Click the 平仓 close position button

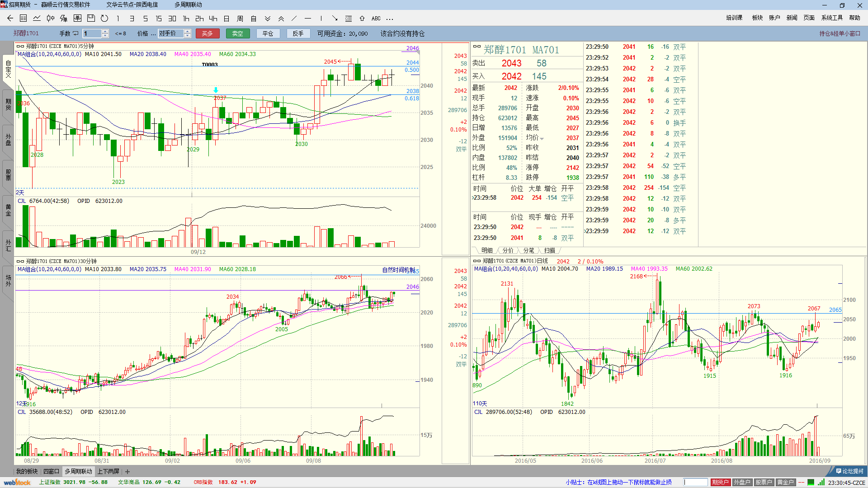(268, 33)
